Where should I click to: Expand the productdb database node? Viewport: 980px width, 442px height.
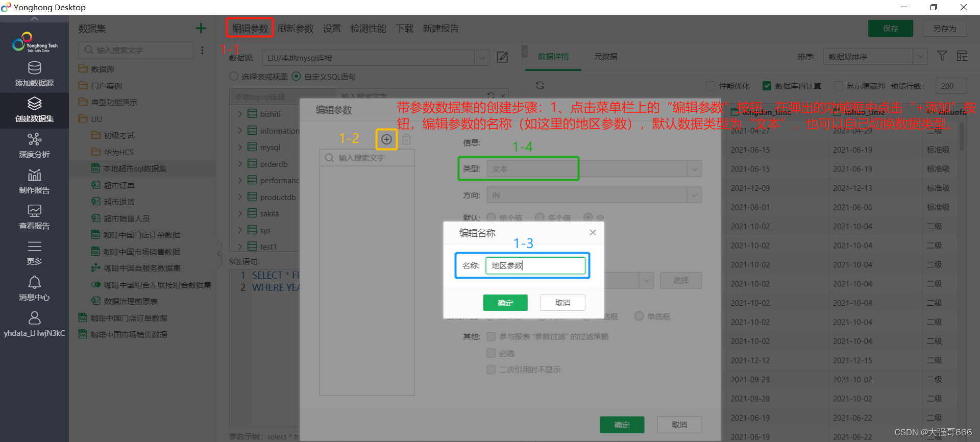click(240, 197)
